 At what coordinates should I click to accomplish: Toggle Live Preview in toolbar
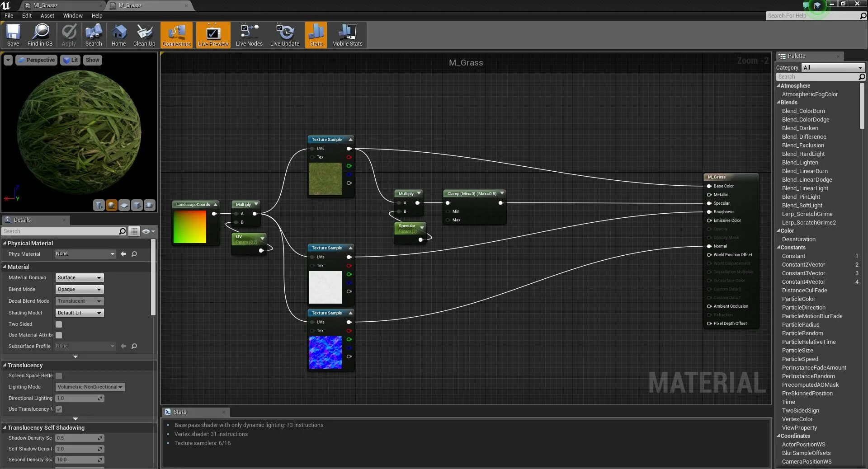(213, 35)
